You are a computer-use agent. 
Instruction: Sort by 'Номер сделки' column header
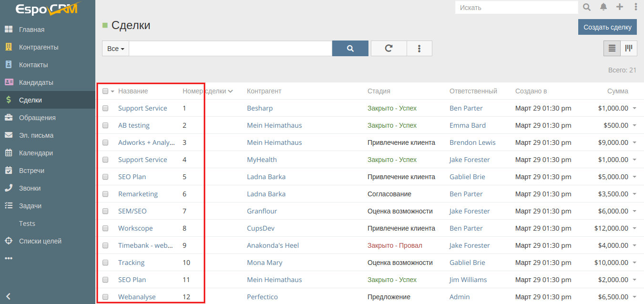pyautogui.click(x=204, y=91)
